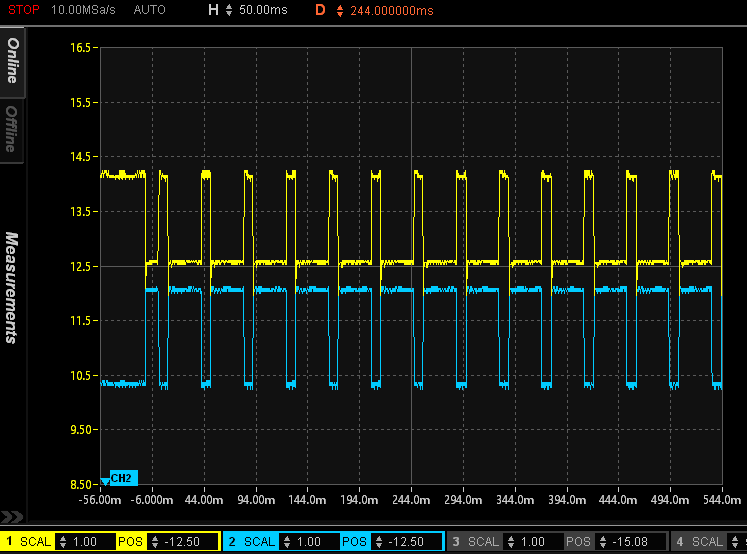747x554 pixels.
Task: Click the CH2 trigger level marker
Action: click(119, 478)
